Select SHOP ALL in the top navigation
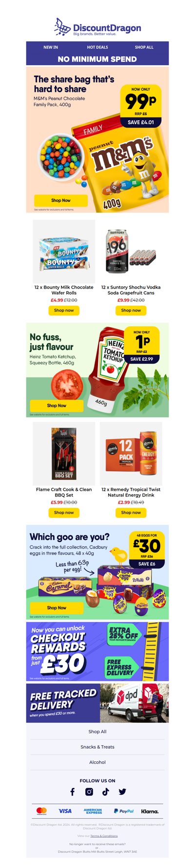This screenshot has width=195, height=868. 144,47
